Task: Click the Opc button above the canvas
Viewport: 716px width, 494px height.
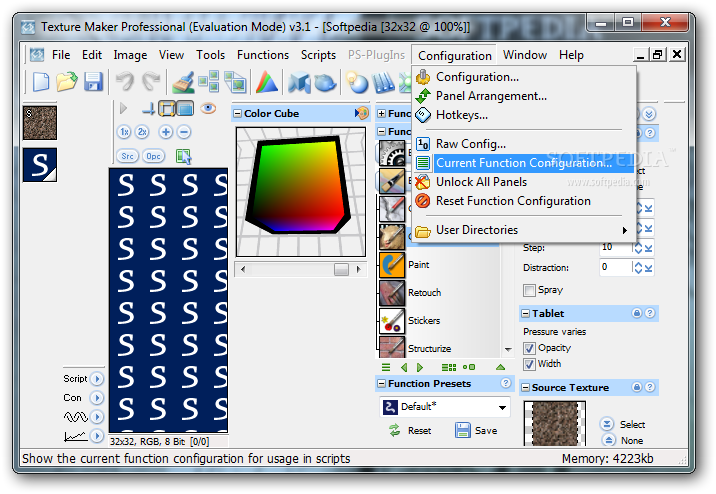Action: pyautogui.click(x=153, y=156)
